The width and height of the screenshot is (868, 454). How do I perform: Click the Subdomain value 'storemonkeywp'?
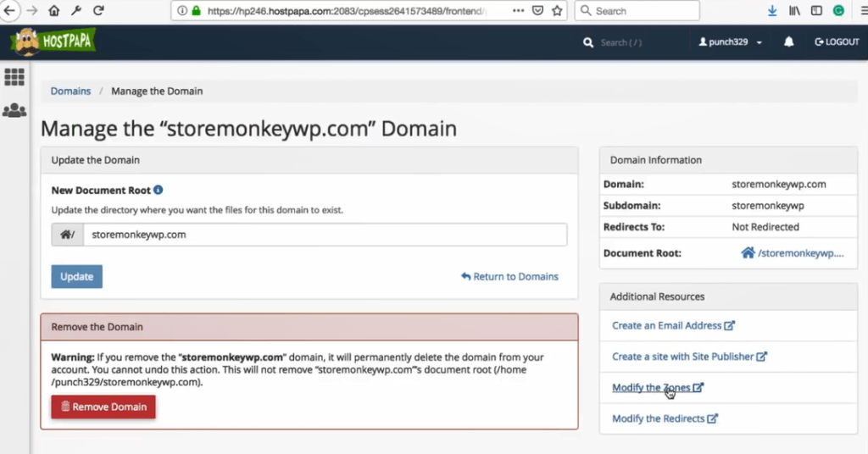(x=768, y=206)
